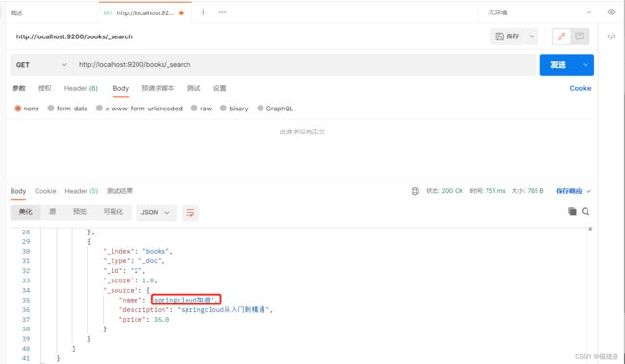Open the pre-request script tab

[x=158, y=88]
